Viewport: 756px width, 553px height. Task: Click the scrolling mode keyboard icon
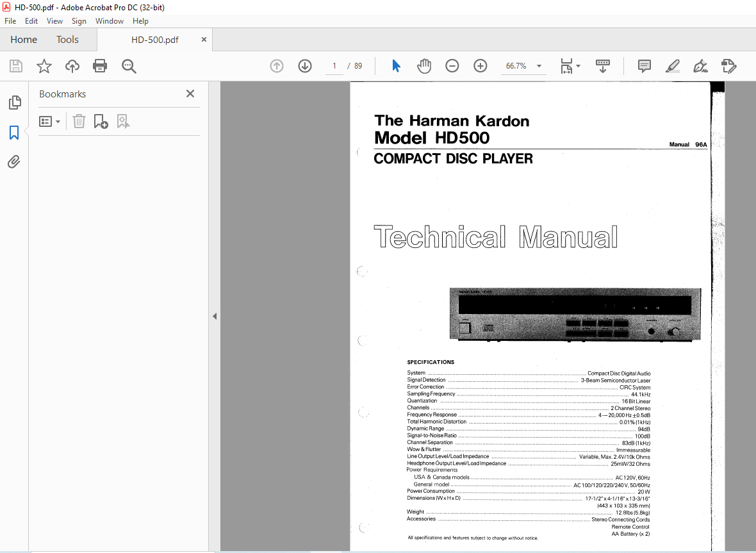tap(603, 66)
